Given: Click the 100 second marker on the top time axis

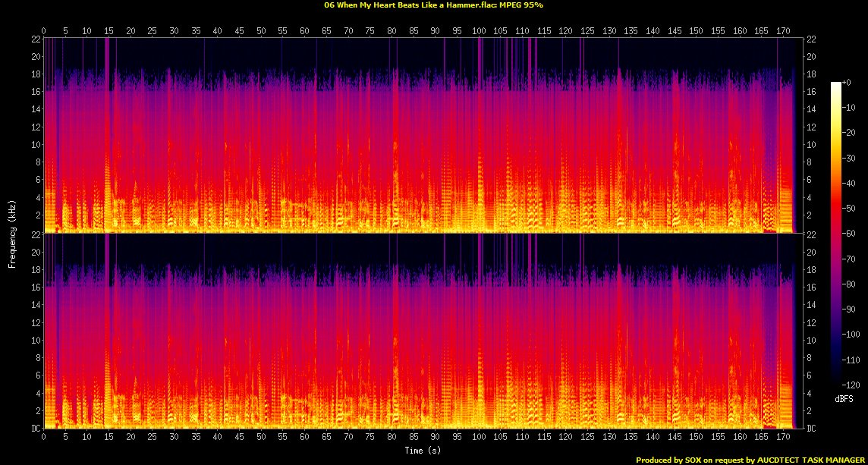Looking at the screenshot, I should coord(479,30).
